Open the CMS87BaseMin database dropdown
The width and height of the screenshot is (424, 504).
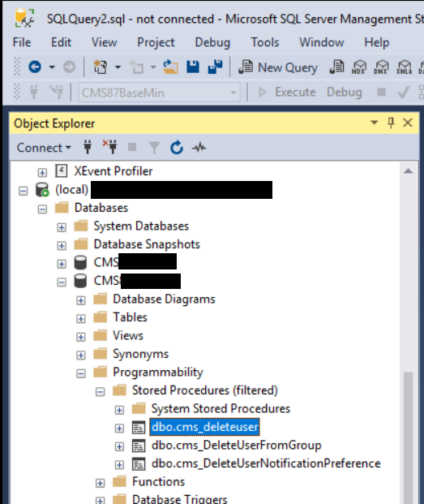click(233, 93)
